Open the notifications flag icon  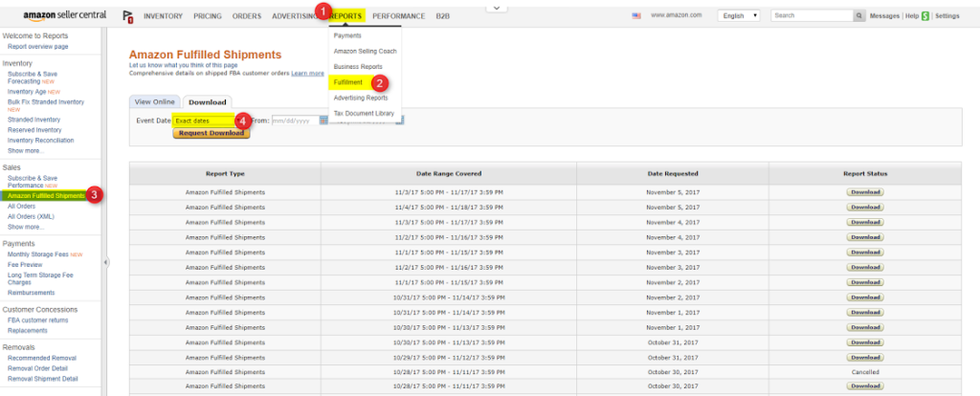(127, 16)
